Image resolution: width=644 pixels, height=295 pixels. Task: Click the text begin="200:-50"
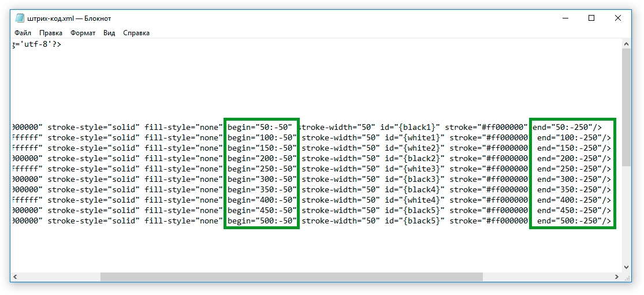[262, 158]
